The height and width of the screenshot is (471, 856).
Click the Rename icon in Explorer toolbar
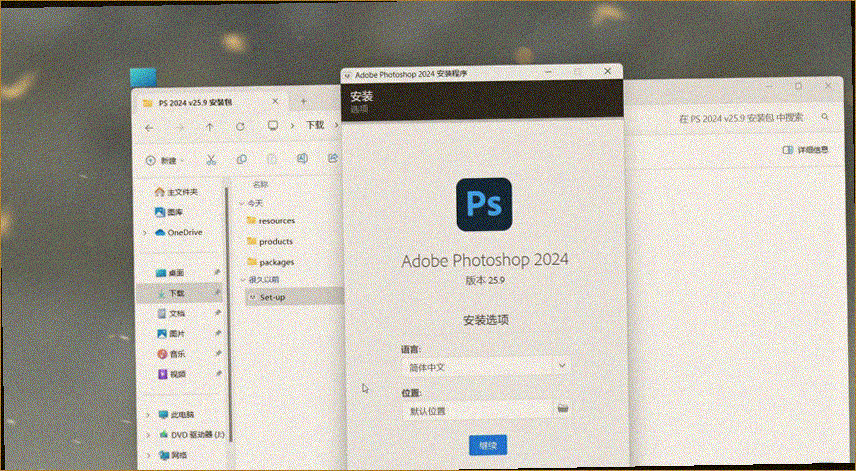tap(302, 159)
